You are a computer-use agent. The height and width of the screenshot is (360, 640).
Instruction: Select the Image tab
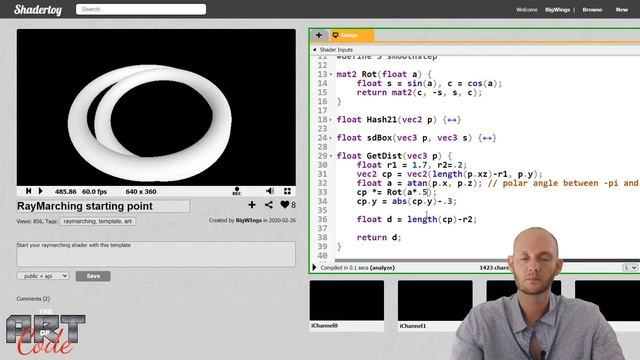(351, 36)
